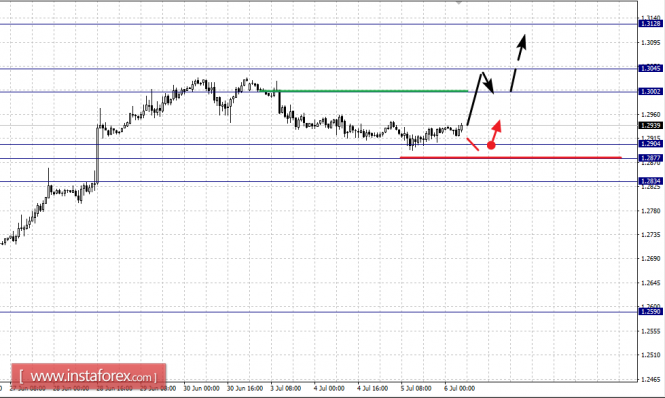Select the 1.2590 price level label

(x=651, y=312)
